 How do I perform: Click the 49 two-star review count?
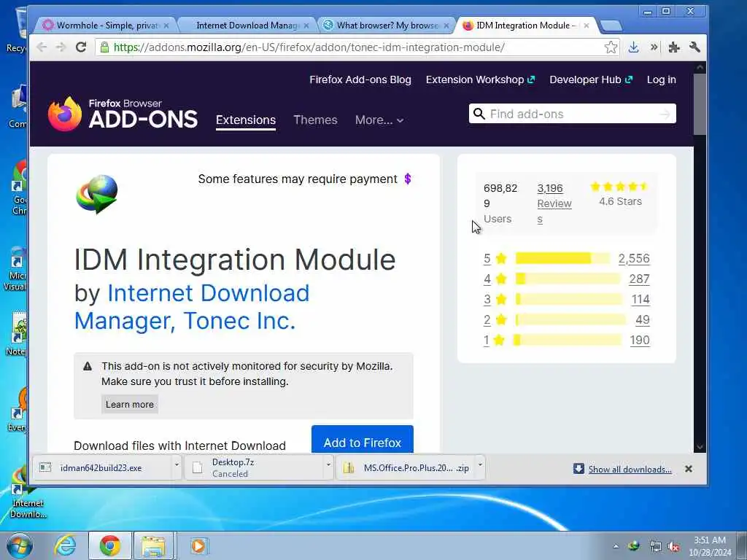tap(643, 320)
